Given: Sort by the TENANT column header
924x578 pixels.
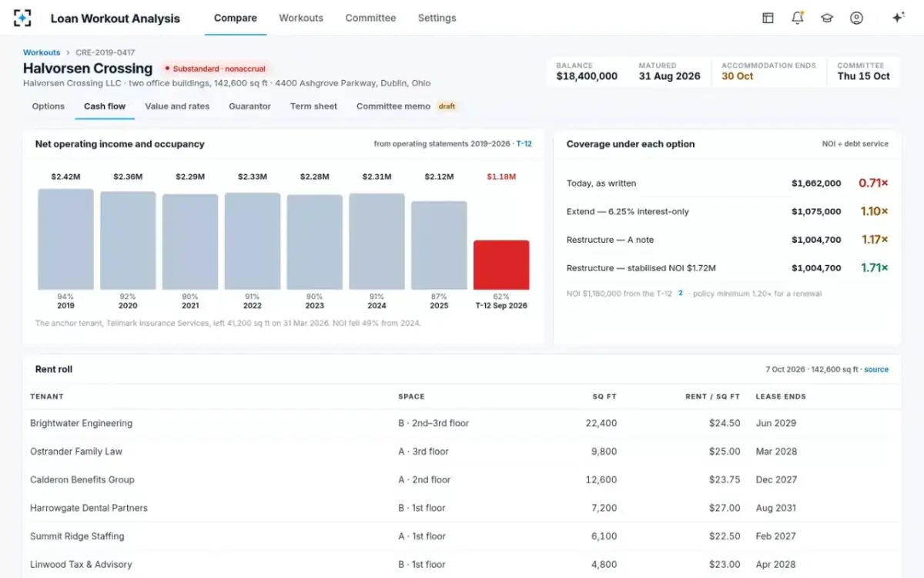Looking at the screenshot, I should click(x=47, y=397).
